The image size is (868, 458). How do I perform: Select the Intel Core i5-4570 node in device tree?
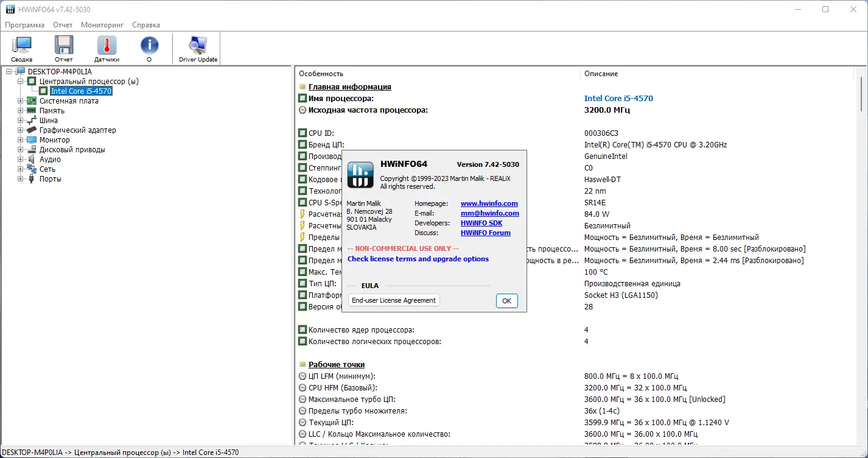[82, 91]
